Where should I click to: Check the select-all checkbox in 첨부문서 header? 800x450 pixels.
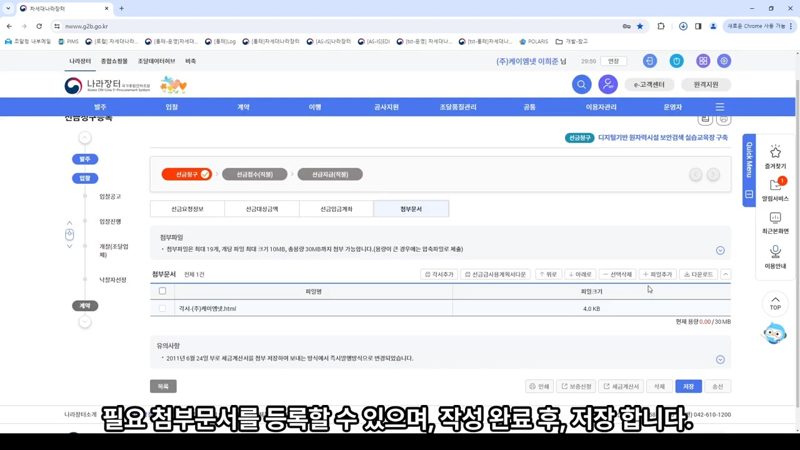click(x=162, y=291)
